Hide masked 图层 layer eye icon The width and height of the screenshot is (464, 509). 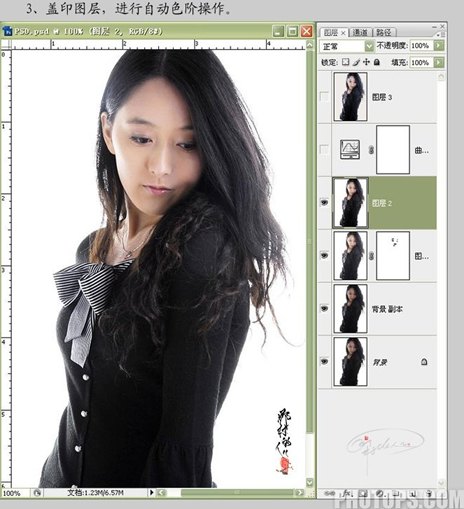click(x=324, y=255)
